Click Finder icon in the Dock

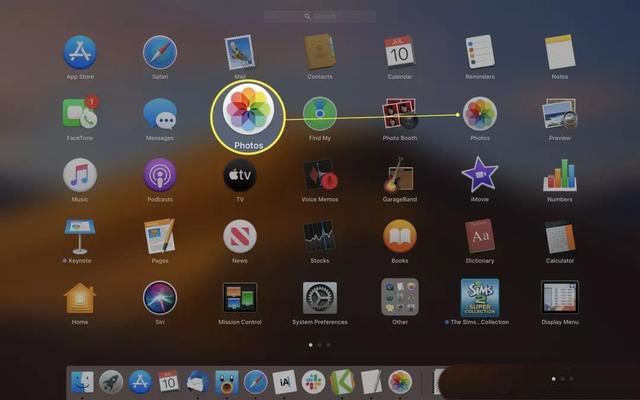[83, 381]
